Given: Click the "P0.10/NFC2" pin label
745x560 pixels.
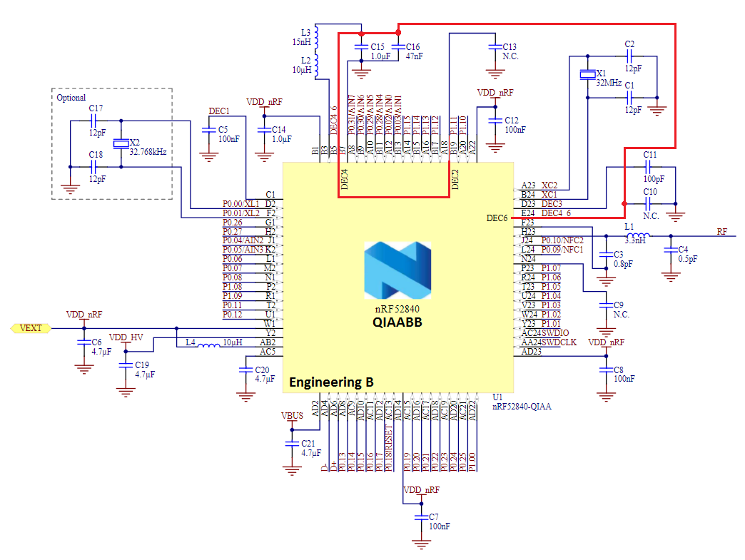Looking at the screenshot, I should (x=562, y=240).
